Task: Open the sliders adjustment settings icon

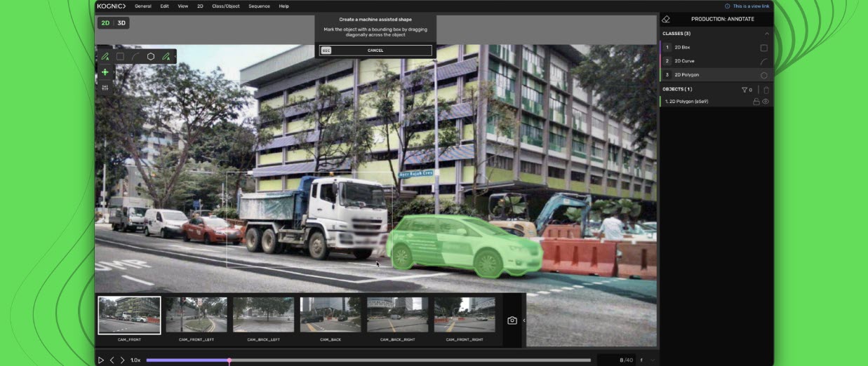Action: [105, 88]
